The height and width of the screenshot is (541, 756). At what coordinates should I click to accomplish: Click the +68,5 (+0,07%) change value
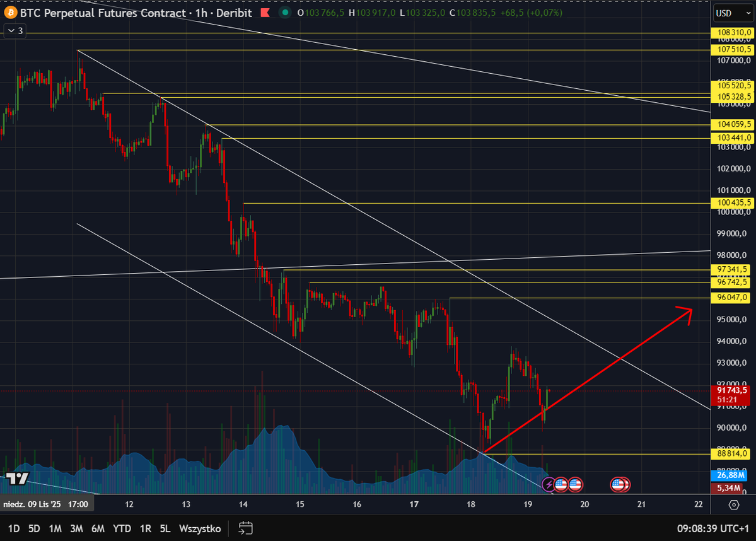point(532,13)
